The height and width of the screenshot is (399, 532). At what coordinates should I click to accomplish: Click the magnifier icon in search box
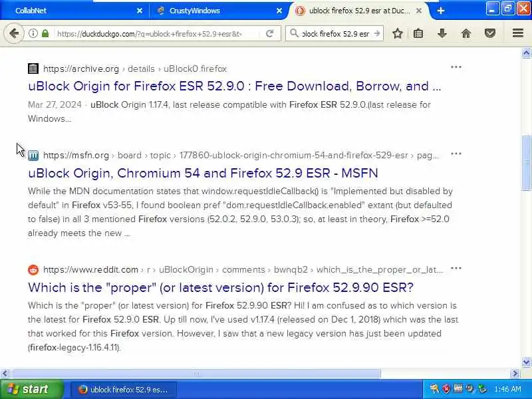[294, 33]
